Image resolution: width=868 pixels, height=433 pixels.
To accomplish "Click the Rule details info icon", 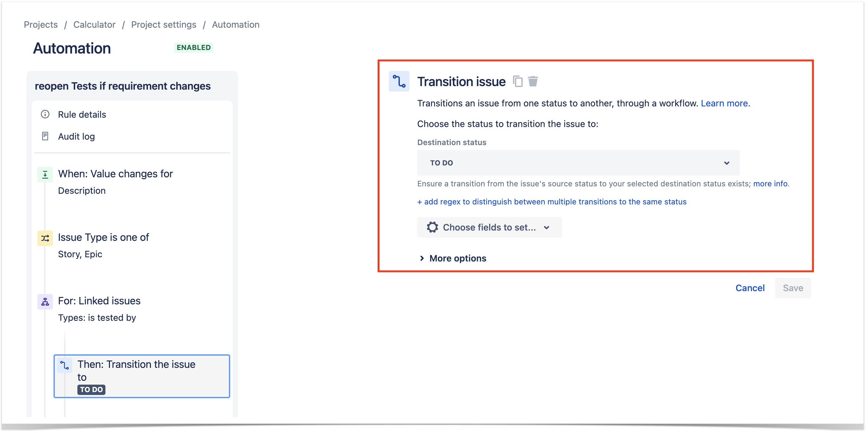I will click(45, 114).
